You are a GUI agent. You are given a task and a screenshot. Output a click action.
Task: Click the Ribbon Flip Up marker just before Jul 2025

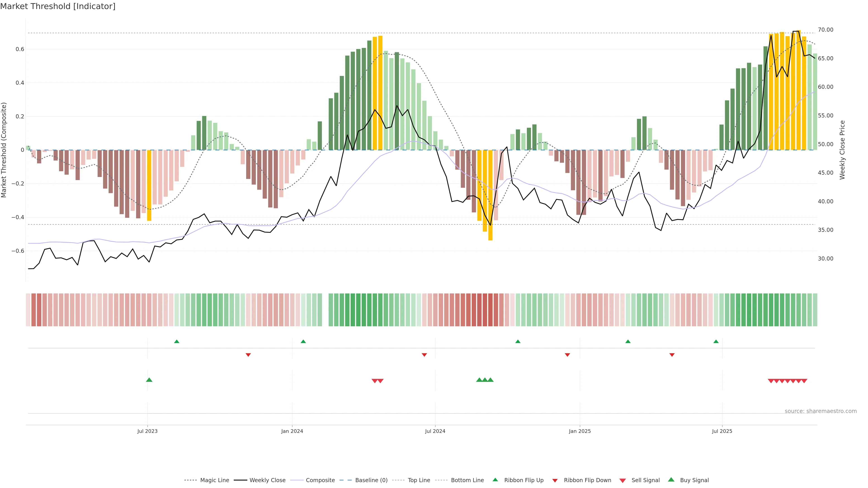716,342
